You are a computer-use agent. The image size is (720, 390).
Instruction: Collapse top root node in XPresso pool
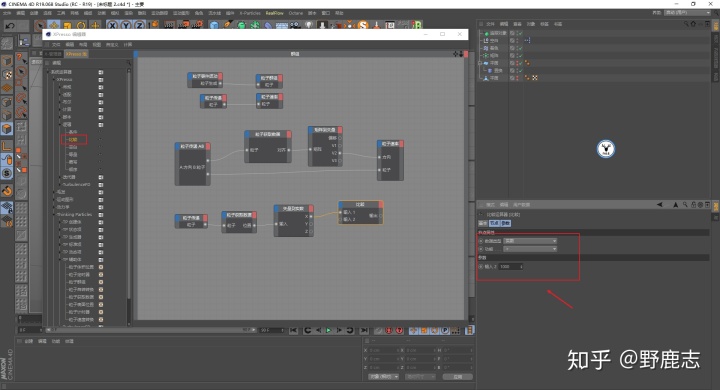pyautogui.click(x=48, y=72)
